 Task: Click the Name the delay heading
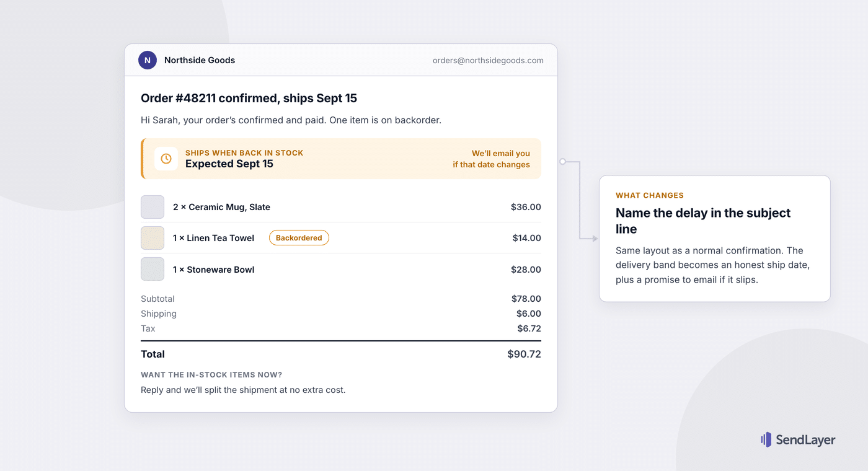pos(703,221)
